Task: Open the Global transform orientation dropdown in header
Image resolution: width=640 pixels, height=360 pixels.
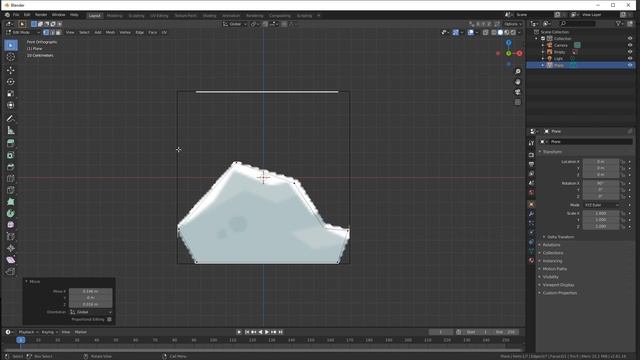Action: [x=235, y=24]
